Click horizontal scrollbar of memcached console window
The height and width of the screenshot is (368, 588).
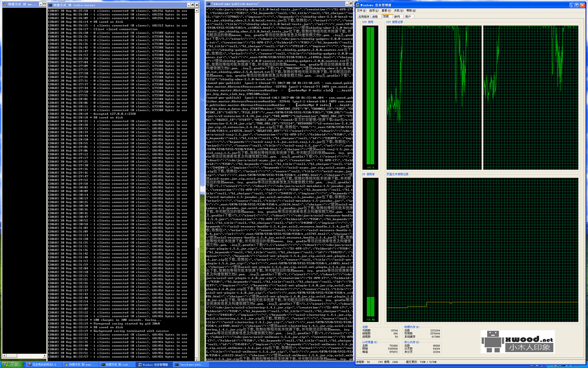click(24, 356)
